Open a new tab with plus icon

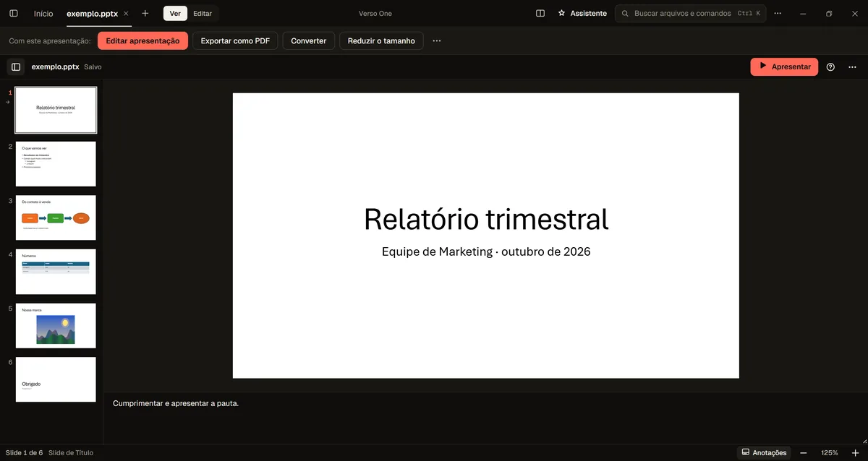point(145,13)
